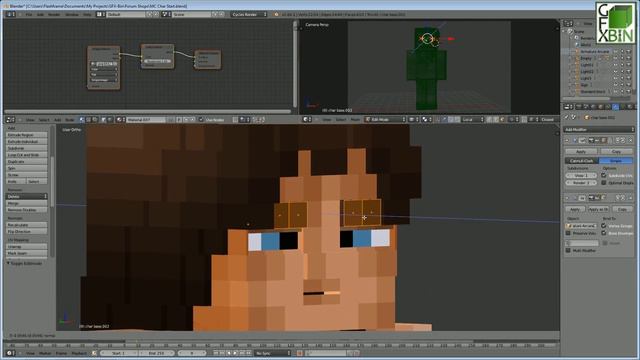The image size is (640, 360).
Task: Select Catmull-Clark subdivision type
Action: (582, 161)
